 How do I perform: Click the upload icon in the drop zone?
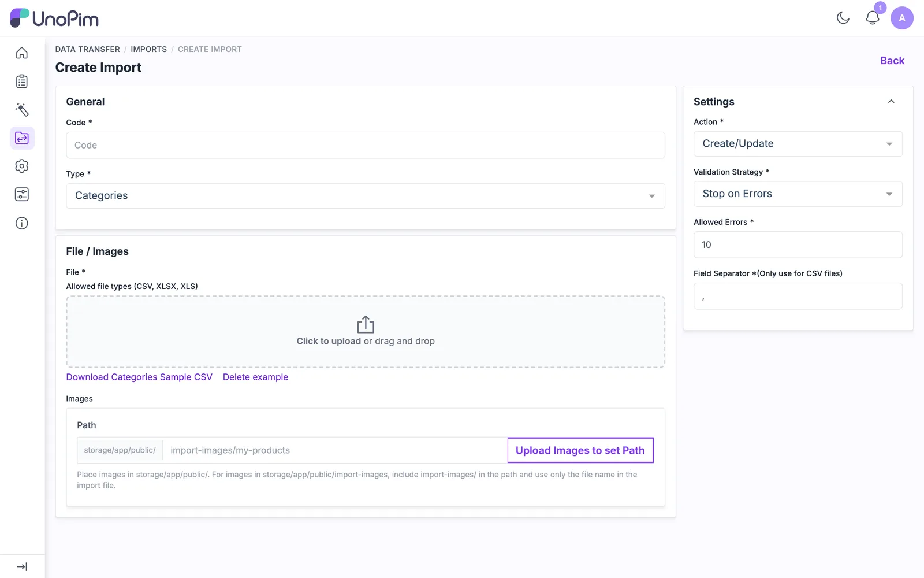pos(366,325)
